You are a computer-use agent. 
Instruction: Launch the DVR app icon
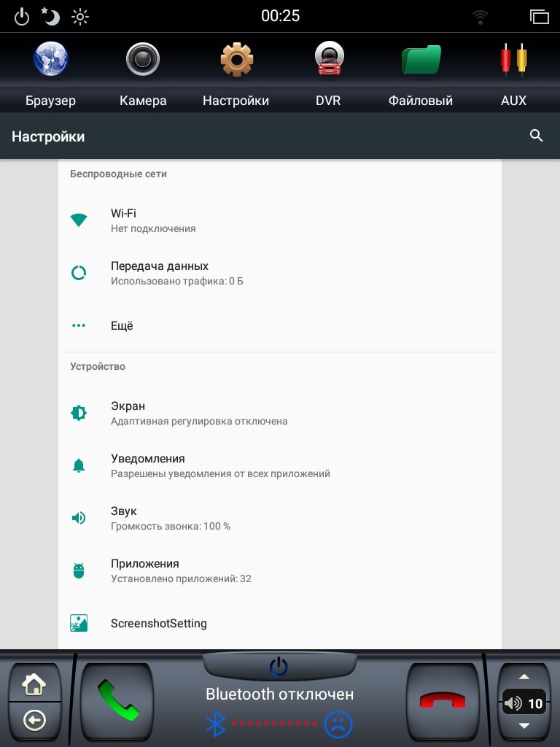(329, 58)
